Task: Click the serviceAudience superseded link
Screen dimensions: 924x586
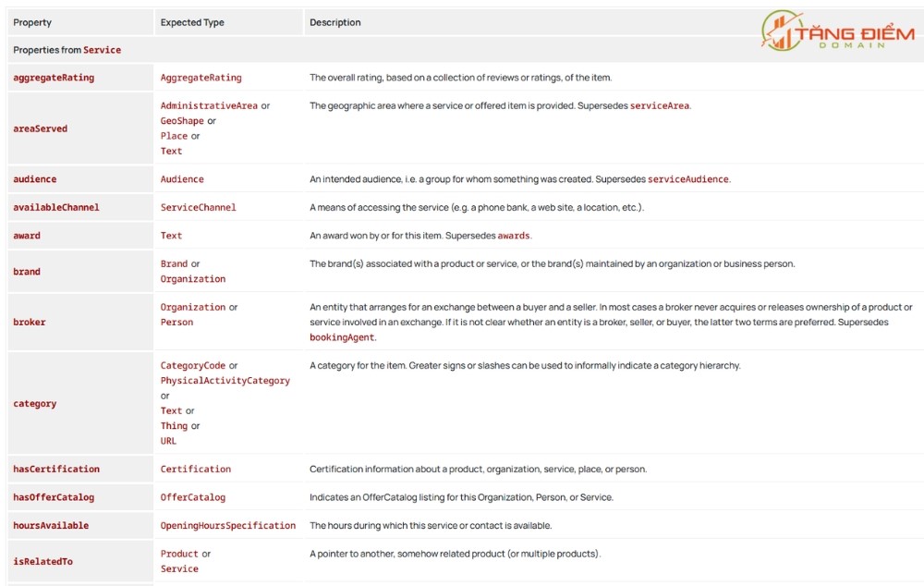Action: coord(687,179)
